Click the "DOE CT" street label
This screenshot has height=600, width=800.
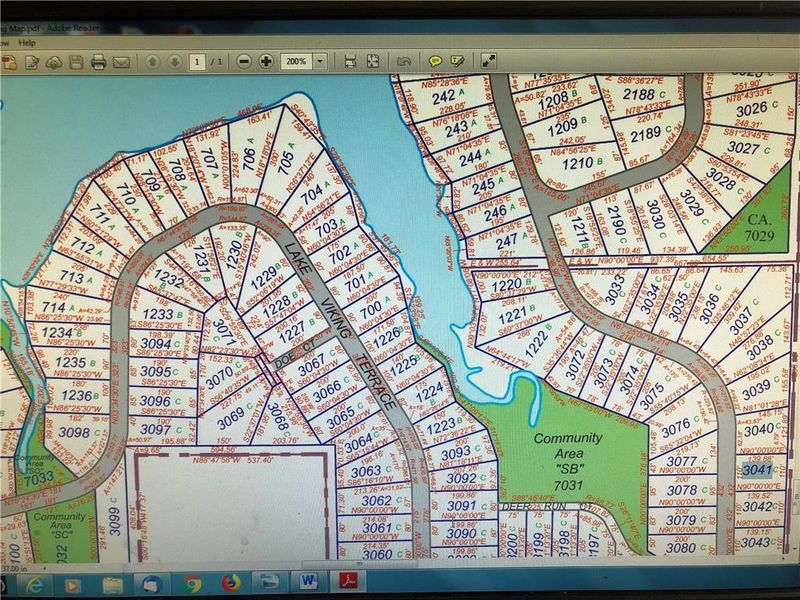[295, 355]
